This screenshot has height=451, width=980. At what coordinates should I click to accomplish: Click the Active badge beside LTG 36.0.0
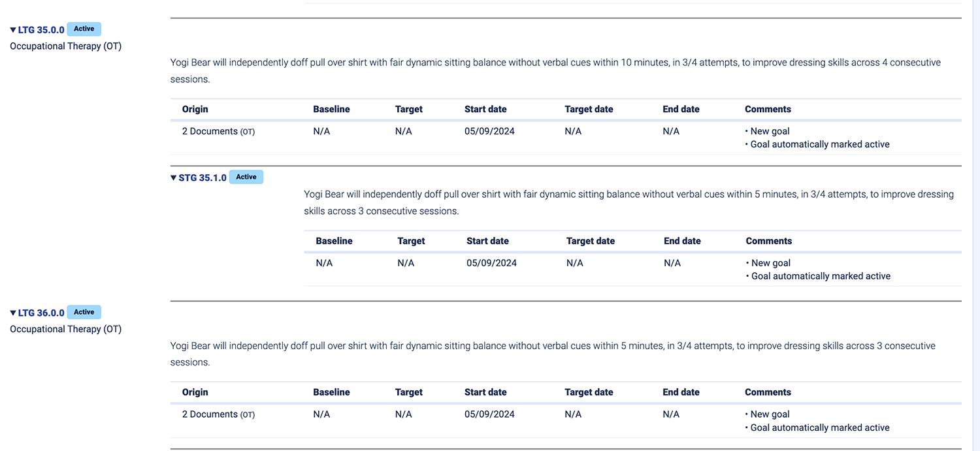[x=84, y=313]
